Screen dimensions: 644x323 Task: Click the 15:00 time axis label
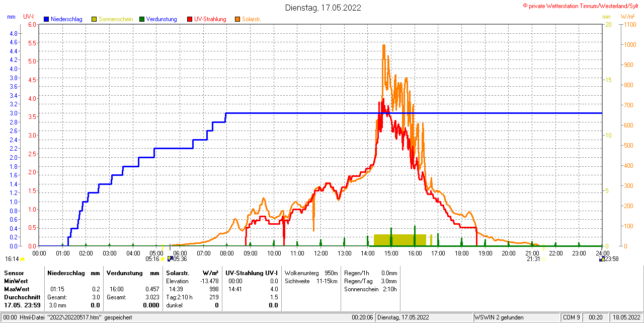[391, 253]
